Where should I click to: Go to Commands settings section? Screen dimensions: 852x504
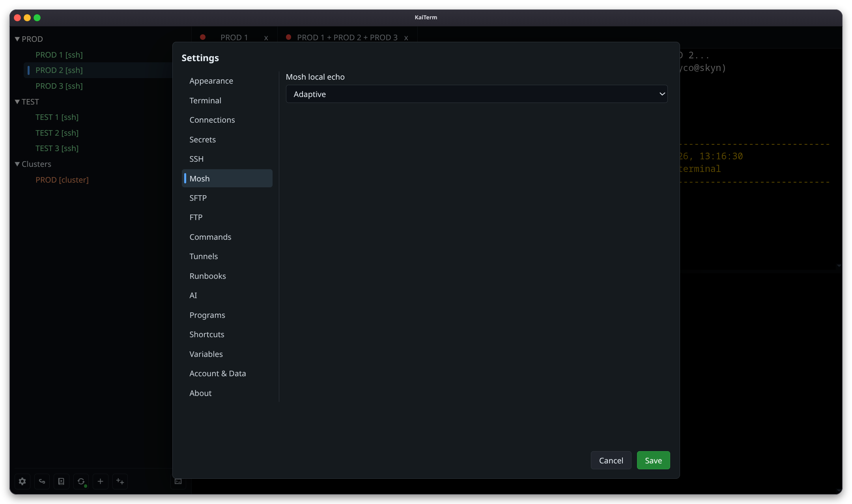click(x=227, y=237)
